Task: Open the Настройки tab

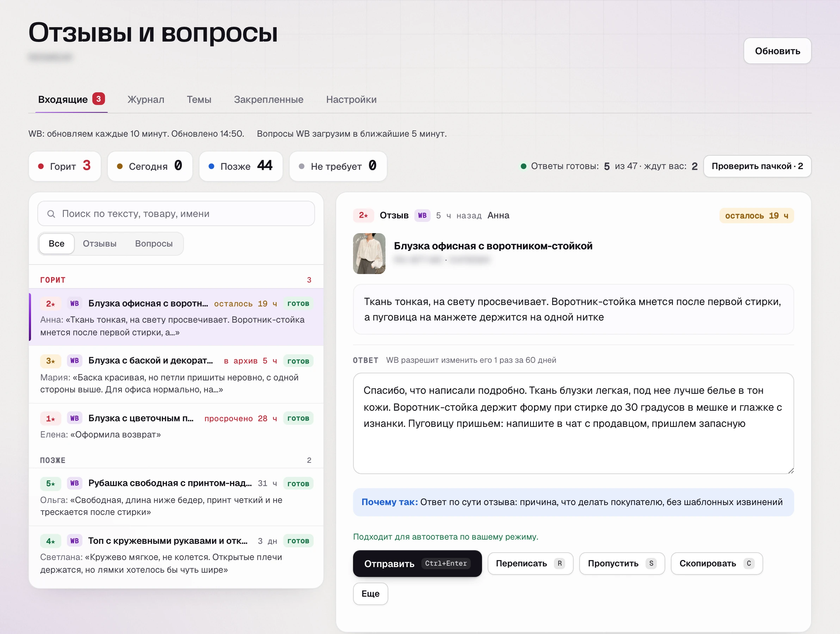Action: [x=351, y=99]
